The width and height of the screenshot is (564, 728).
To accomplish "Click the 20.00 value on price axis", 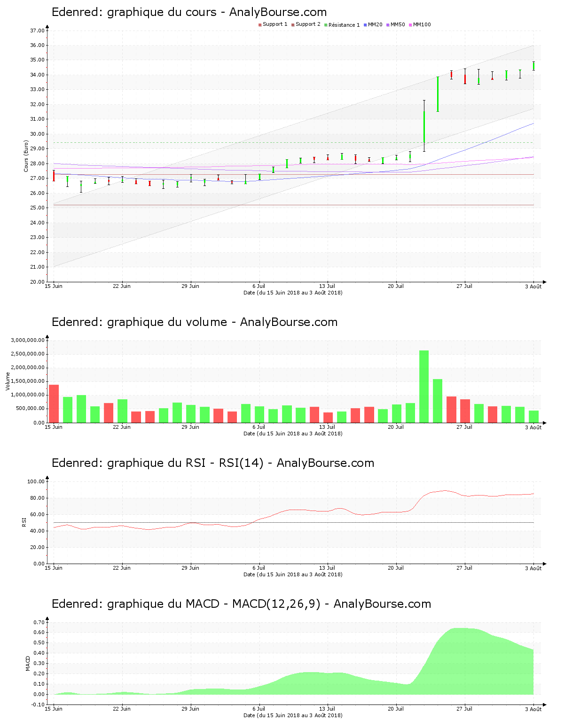I will pyautogui.click(x=37, y=282).
